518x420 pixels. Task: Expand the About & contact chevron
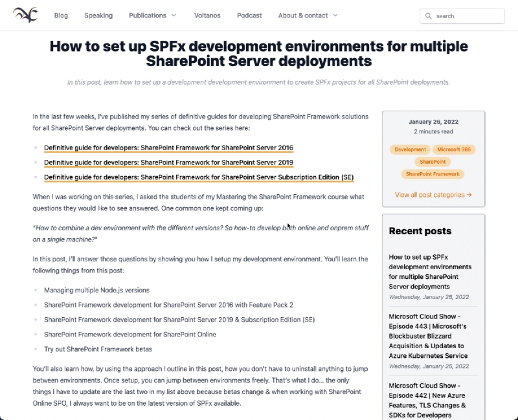coord(335,15)
